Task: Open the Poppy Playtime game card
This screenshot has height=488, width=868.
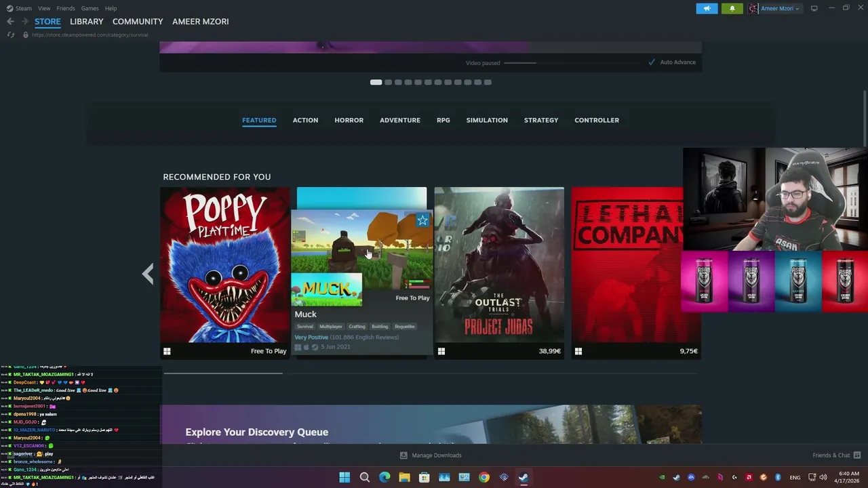Action: 224,272
